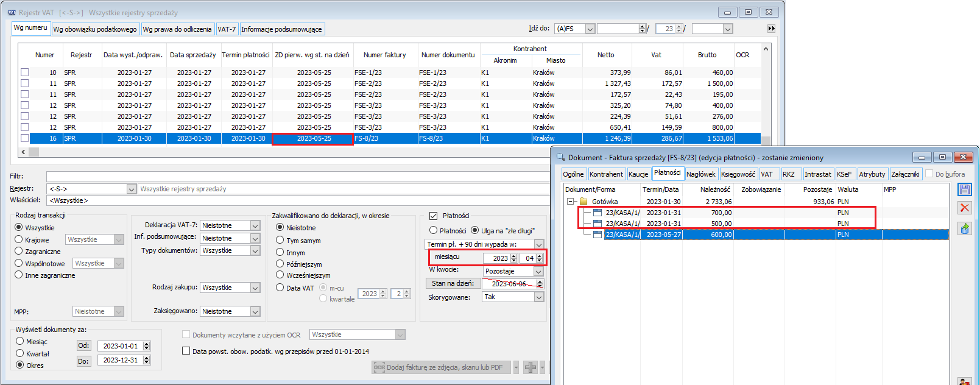Click the payment icon of the 700,00 row

click(x=598, y=213)
